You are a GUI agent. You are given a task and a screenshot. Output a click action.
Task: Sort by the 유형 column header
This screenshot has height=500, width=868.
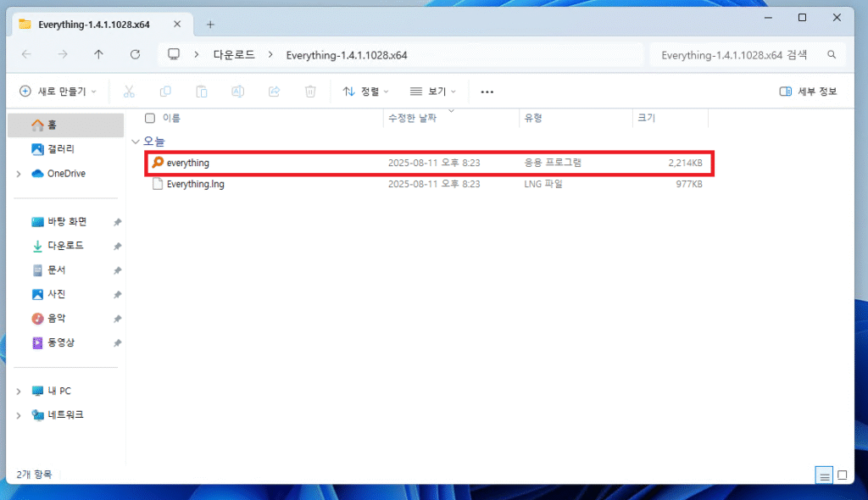533,118
